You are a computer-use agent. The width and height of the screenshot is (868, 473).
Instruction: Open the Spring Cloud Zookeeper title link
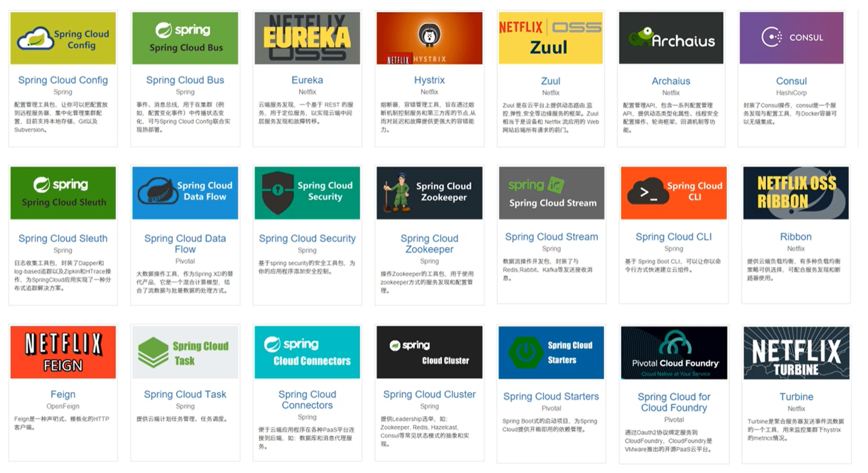pos(429,244)
